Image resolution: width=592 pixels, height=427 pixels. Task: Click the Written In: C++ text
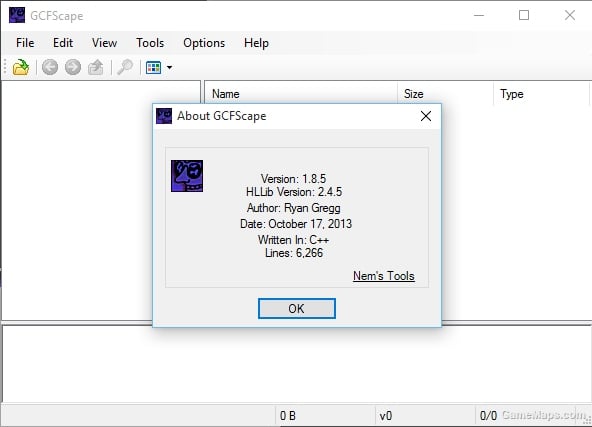pyautogui.click(x=293, y=240)
